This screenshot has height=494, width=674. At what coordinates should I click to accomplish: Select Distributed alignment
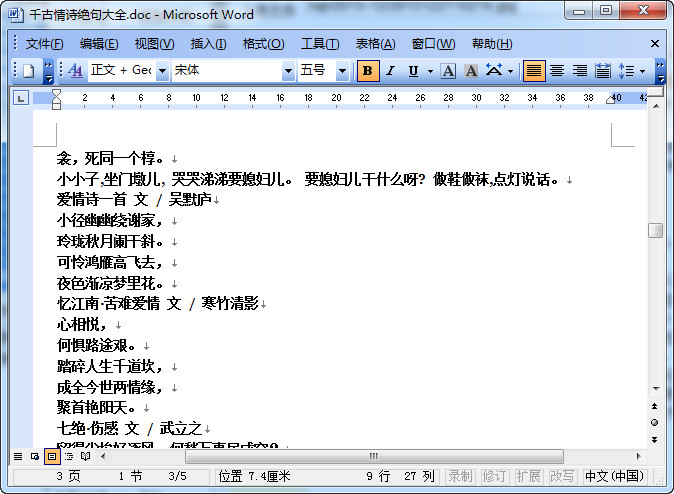[x=603, y=71]
